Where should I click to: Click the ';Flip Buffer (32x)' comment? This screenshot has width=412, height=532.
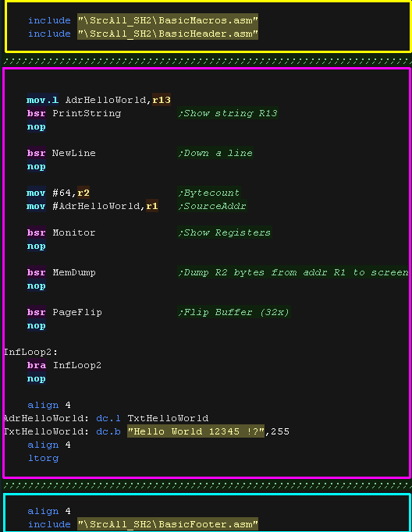point(234,312)
